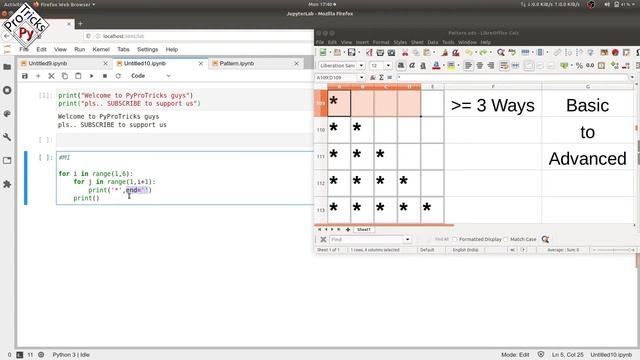The image size is (640, 360).
Task: Click the Formula equals icon in formula bar
Action: tap(389, 77)
